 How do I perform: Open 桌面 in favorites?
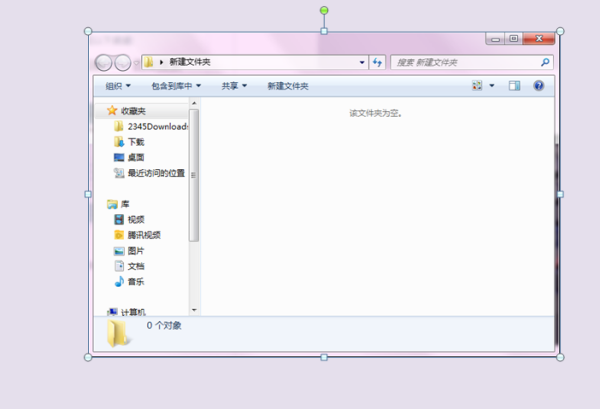pos(136,158)
